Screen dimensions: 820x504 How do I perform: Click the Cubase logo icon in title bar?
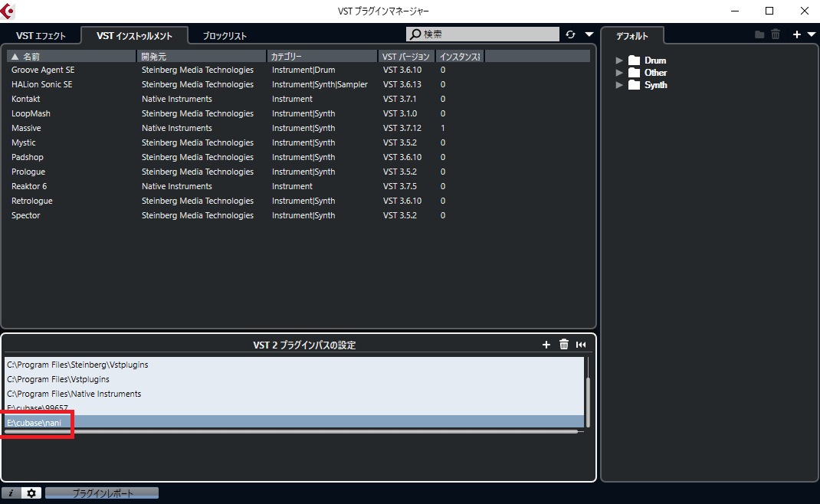(x=8, y=11)
